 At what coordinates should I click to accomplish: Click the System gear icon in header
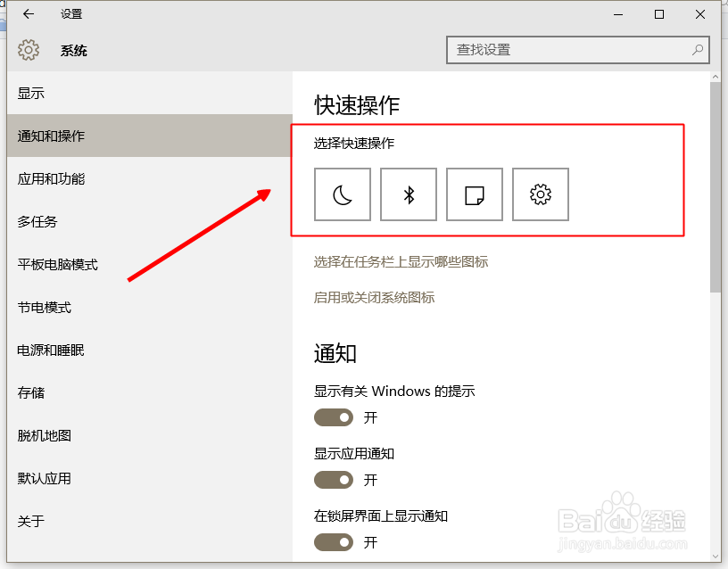pos(29,50)
